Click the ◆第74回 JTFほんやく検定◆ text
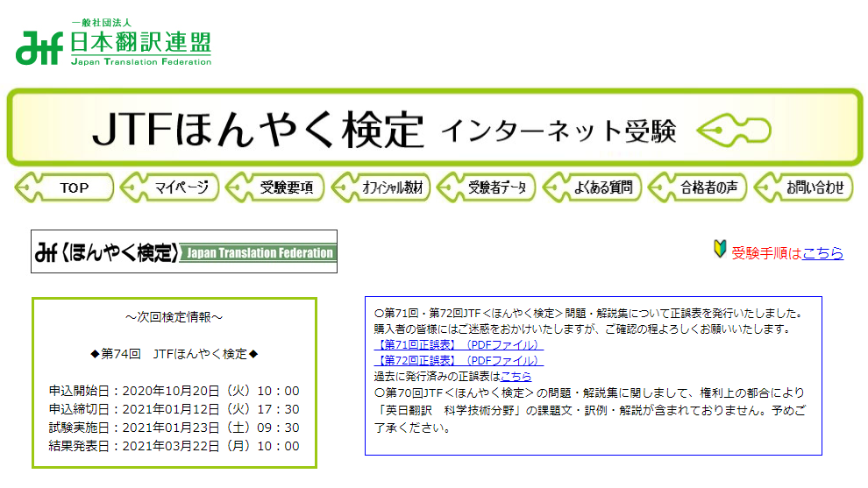This screenshot has height=488, width=868. pyautogui.click(x=174, y=354)
